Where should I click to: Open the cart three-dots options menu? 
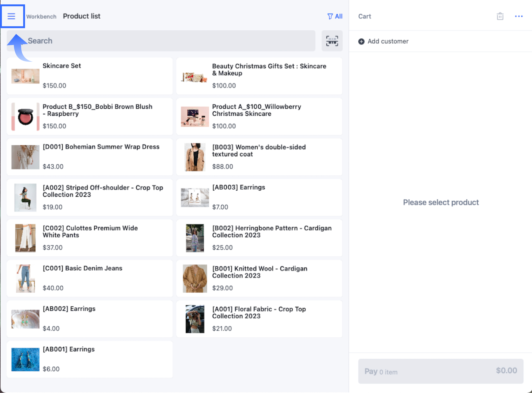pyautogui.click(x=518, y=16)
